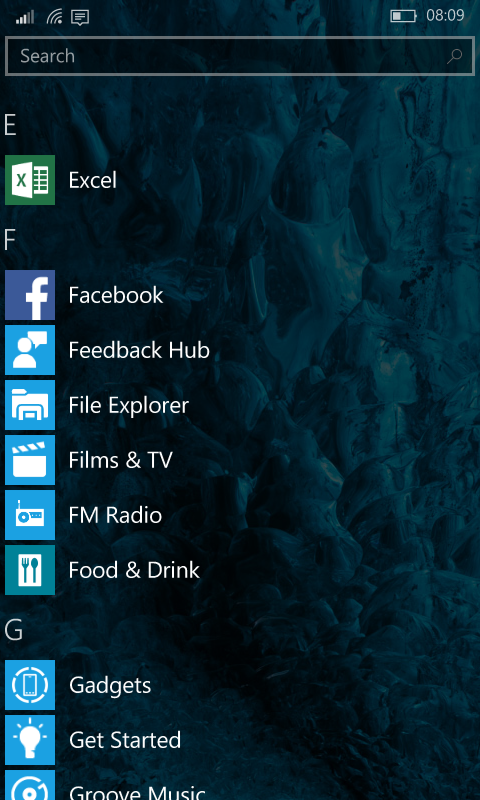Select the Feedback Hub label

[x=139, y=350]
